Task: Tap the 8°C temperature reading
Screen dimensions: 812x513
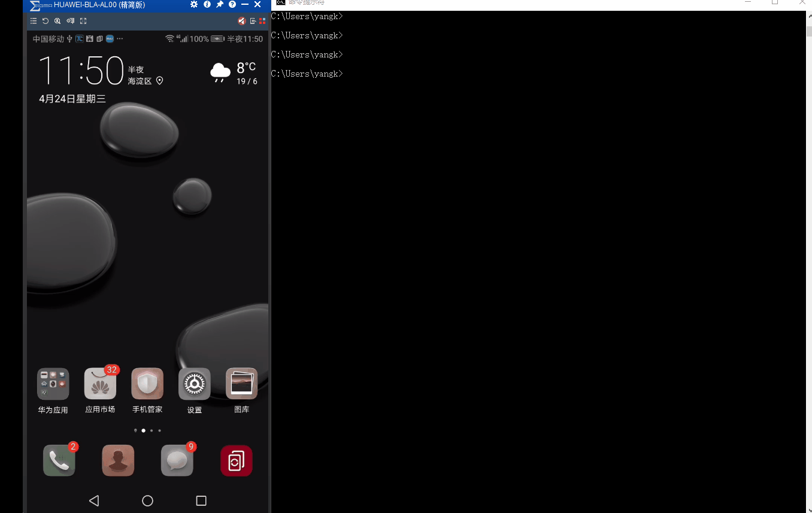Action: point(246,68)
